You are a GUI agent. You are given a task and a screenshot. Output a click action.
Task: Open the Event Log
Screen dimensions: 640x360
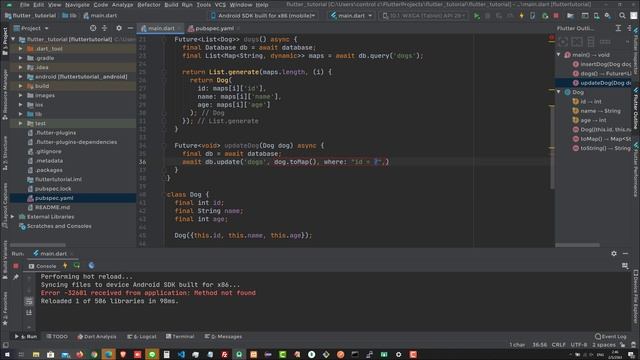tap(611, 337)
